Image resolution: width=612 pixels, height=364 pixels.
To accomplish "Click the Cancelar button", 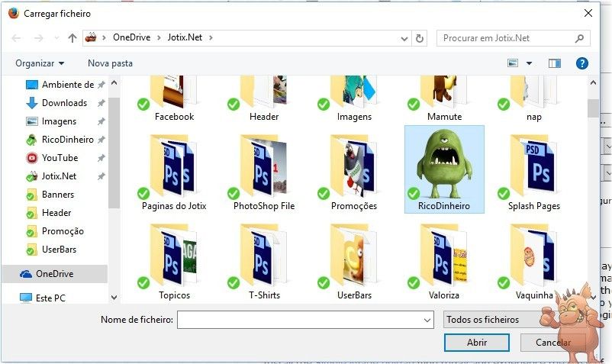I will pos(553,343).
